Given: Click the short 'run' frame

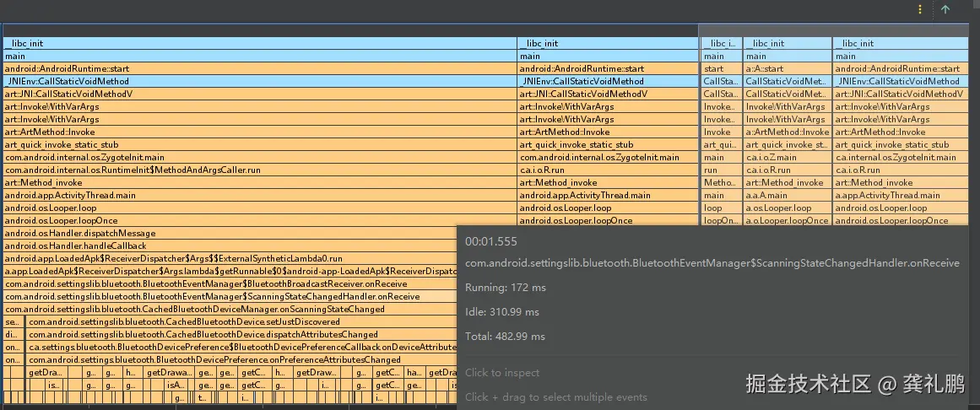Looking at the screenshot, I should 722,170.
